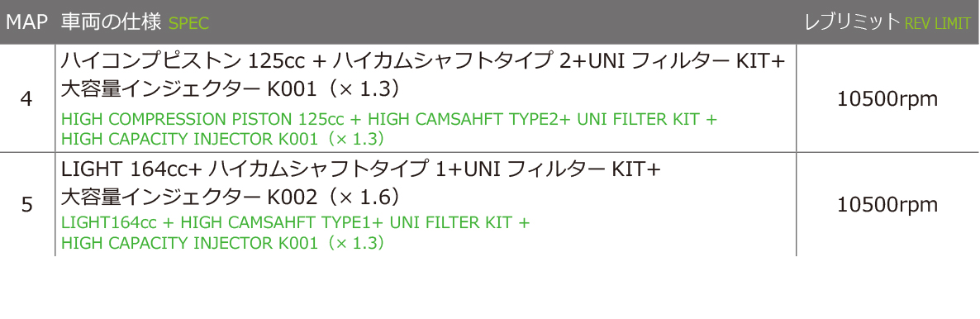The image size is (980, 319).
Task: Click HIGH COMPRESSION PISTON 125cc English line
Action: tap(388, 119)
